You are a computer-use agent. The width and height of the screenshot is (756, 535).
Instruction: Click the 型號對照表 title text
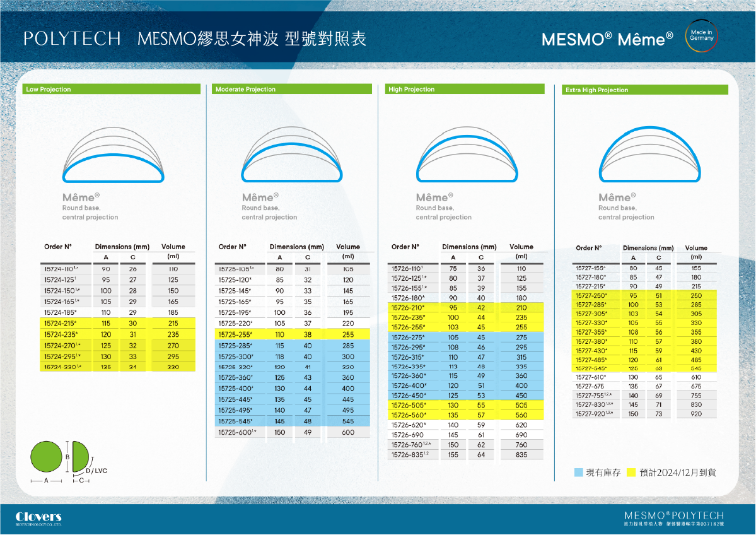click(x=325, y=38)
